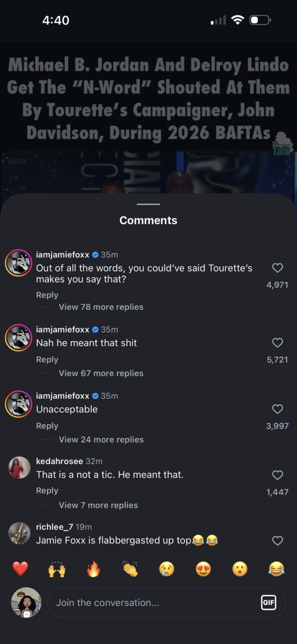This screenshot has height=644, width=297.
Task: Like the "Nah he meant that shit" comment
Action: (278, 343)
